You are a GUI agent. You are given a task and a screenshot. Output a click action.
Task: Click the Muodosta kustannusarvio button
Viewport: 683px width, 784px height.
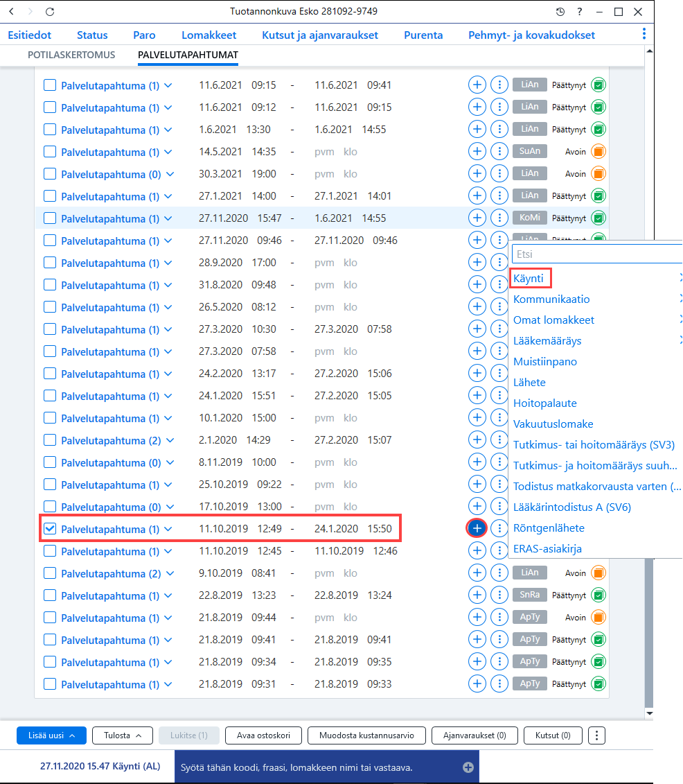366,735
